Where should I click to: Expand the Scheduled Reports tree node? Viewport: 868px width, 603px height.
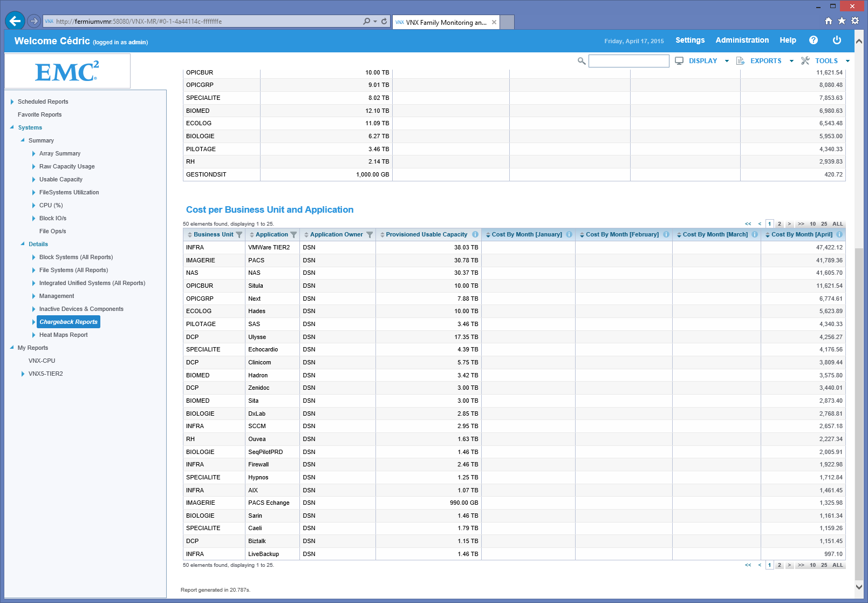pos(12,102)
